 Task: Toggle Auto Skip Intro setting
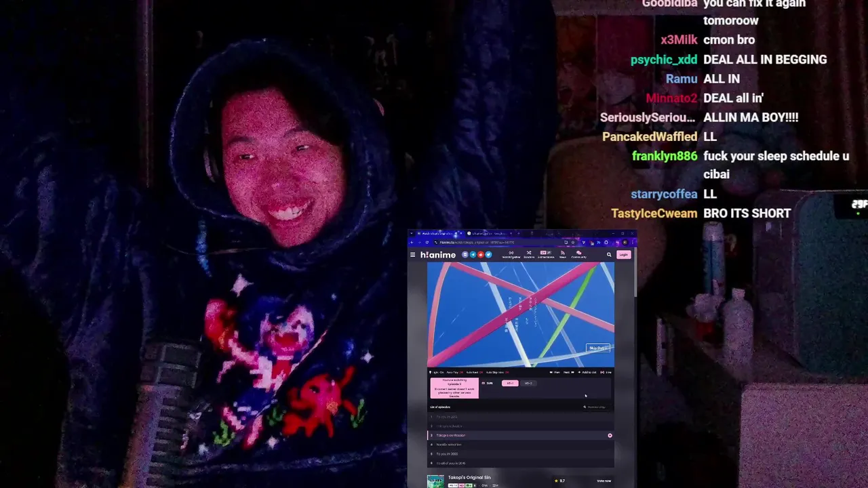497,372
